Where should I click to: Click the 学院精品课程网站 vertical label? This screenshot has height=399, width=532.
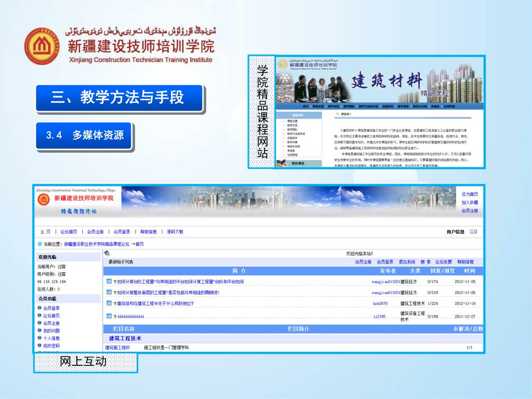pyautogui.click(x=262, y=112)
